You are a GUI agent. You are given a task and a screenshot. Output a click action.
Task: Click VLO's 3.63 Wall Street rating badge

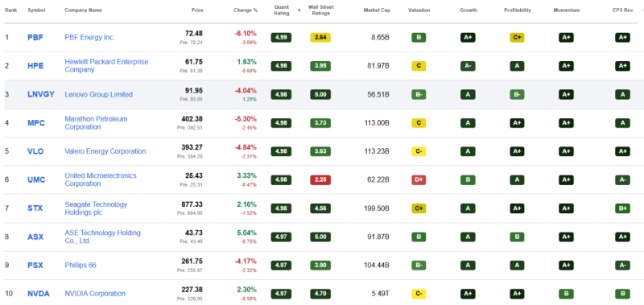click(320, 151)
